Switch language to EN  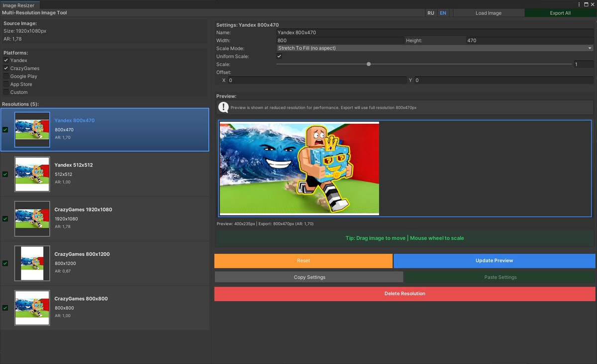click(443, 13)
